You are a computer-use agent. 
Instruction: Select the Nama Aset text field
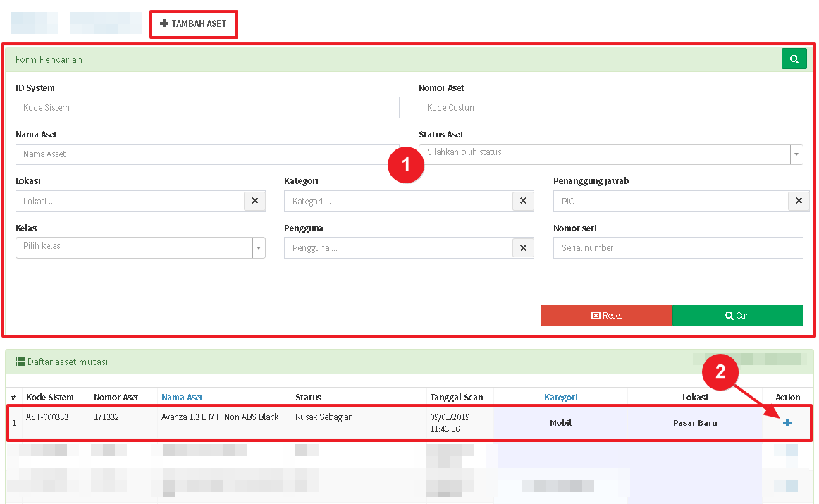click(207, 154)
